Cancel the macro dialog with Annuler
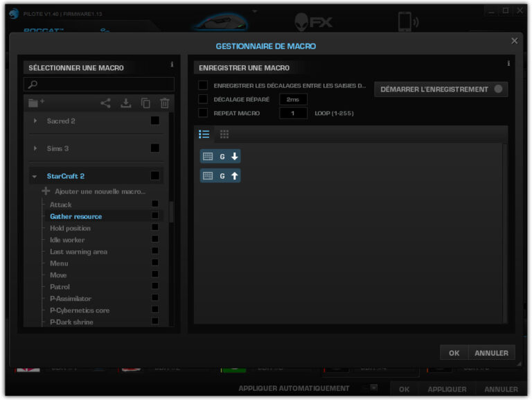Image resolution: width=532 pixels, height=400 pixels. coord(491,353)
